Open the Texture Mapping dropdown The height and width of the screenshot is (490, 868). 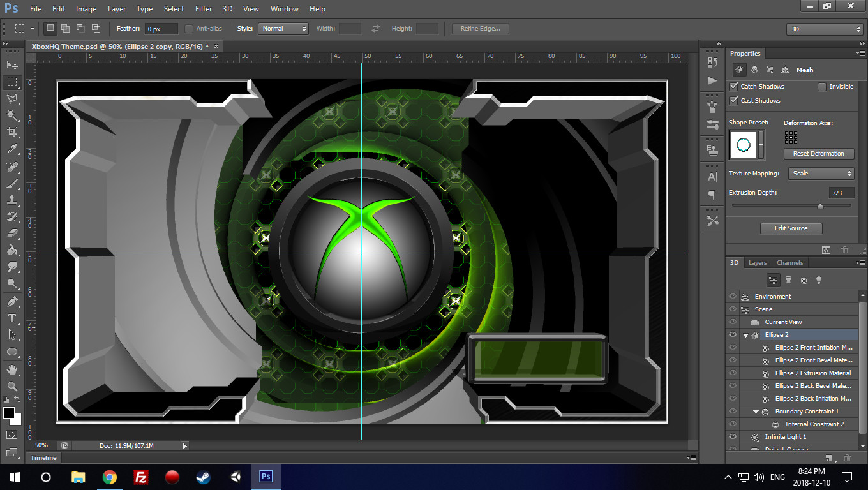[821, 174]
